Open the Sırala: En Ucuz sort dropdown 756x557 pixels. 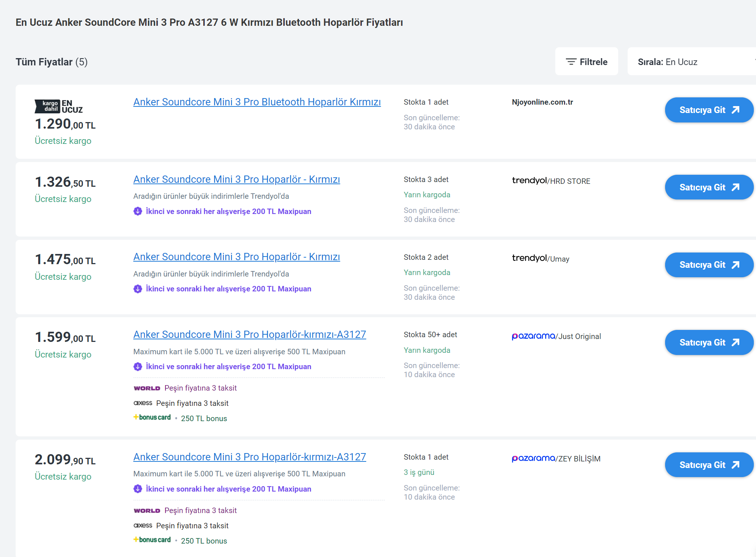pyautogui.click(x=692, y=62)
